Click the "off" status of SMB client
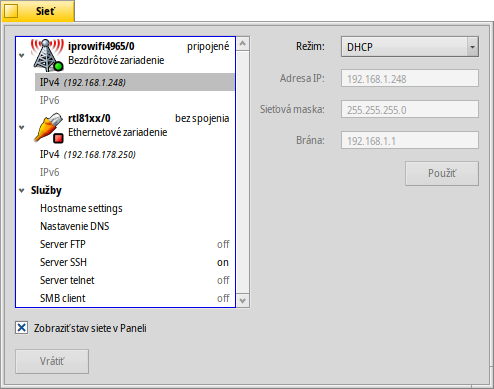This screenshot has width=494, height=389. click(223, 298)
